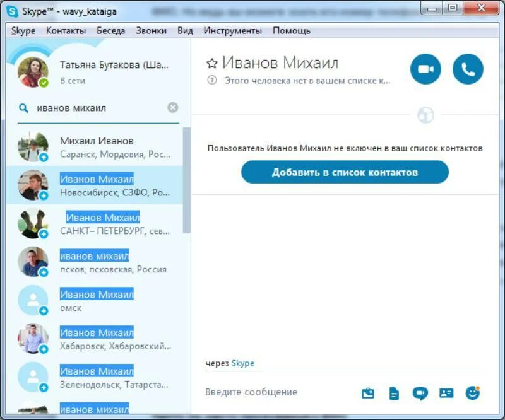Send contacts using the contact card icon
505x420 pixels.
[446, 393]
